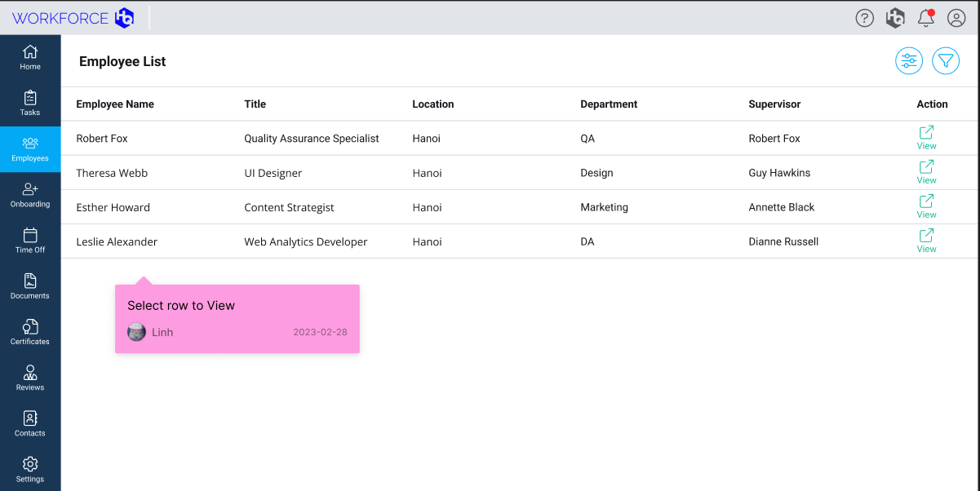Click the Workforce HQ logo
This screenshot has height=491, width=980.
coord(73,18)
